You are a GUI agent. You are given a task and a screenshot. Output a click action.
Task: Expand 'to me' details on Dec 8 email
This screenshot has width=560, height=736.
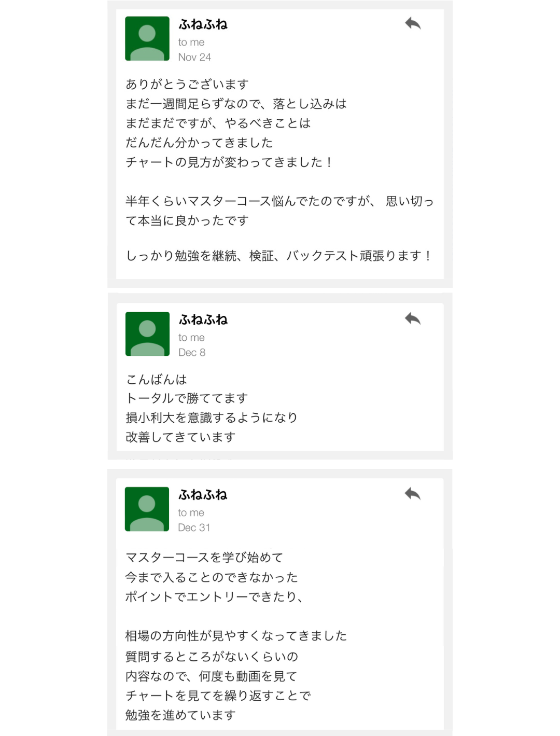(191, 338)
